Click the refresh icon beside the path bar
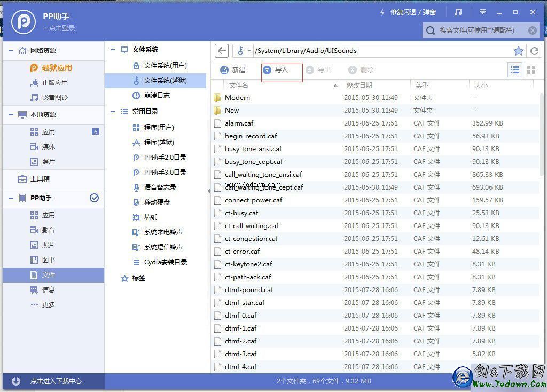Screen dimensions: 547x392 pyautogui.click(x=535, y=50)
